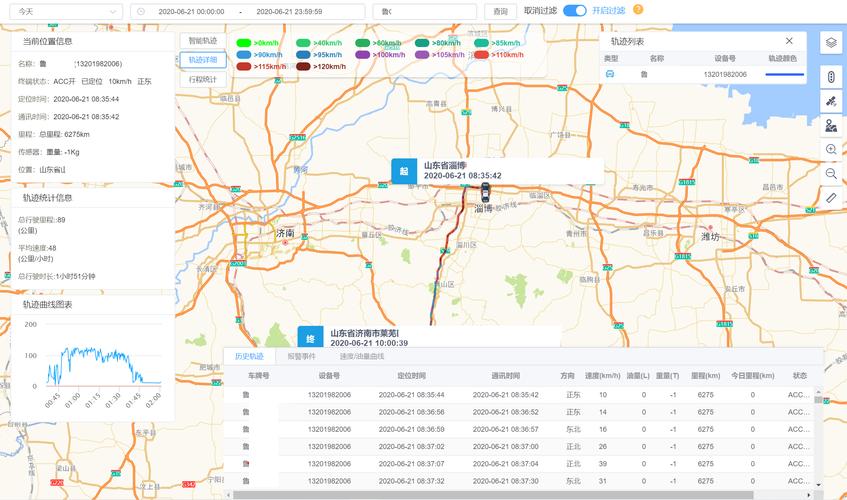This screenshot has height=500, width=847.
Task: Select the ruler distance measuring tool
Action: (831, 198)
